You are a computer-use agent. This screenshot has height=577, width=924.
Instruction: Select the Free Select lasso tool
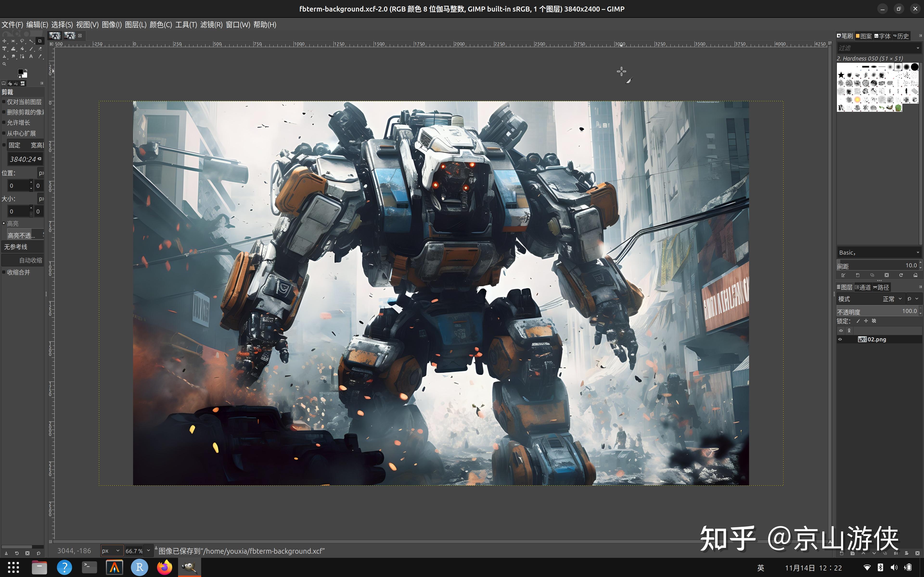22,41
